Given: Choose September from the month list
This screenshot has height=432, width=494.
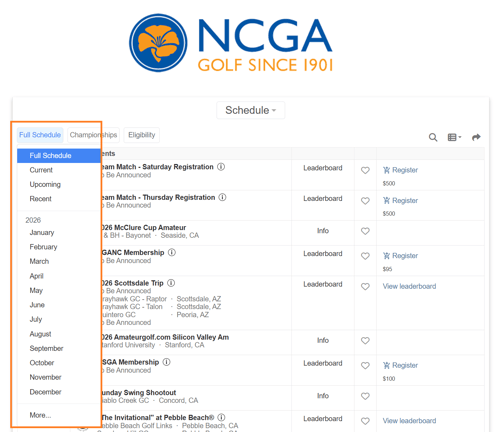Looking at the screenshot, I should [46, 348].
